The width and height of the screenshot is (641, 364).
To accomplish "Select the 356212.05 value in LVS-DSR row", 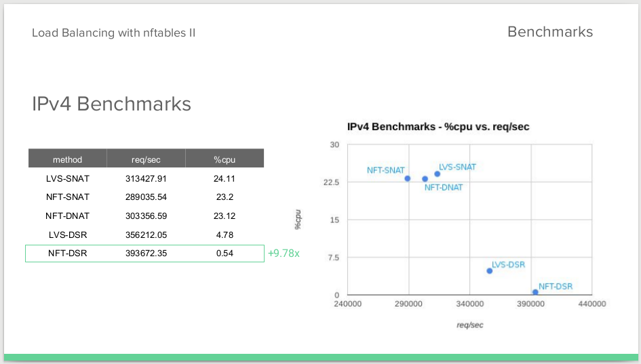I will click(146, 235).
